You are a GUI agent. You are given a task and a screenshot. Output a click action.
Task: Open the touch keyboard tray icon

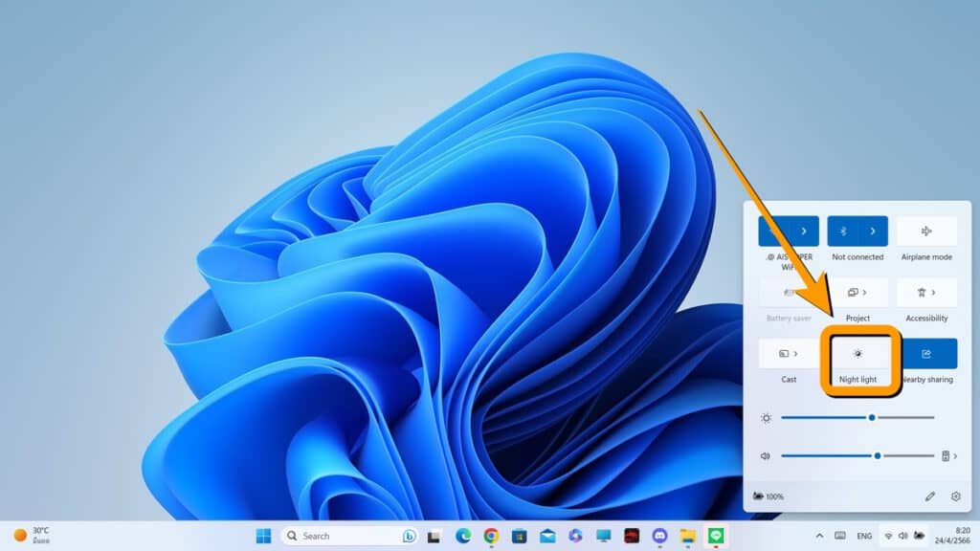[840, 536]
